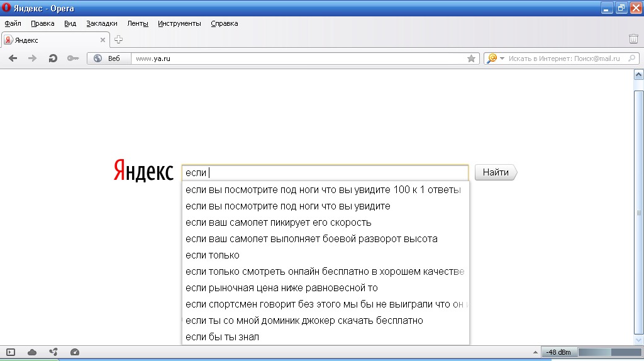Open the Инструменты menu
This screenshot has height=361, width=644.
(179, 23)
